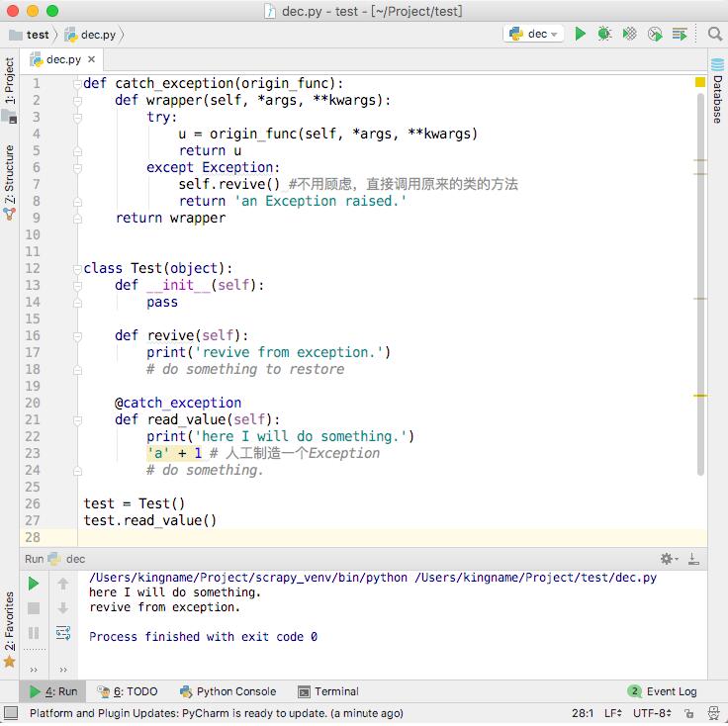Screen dimensions: 728x726
Task: Start debugging with the bug icon
Action: [x=604, y=34]
